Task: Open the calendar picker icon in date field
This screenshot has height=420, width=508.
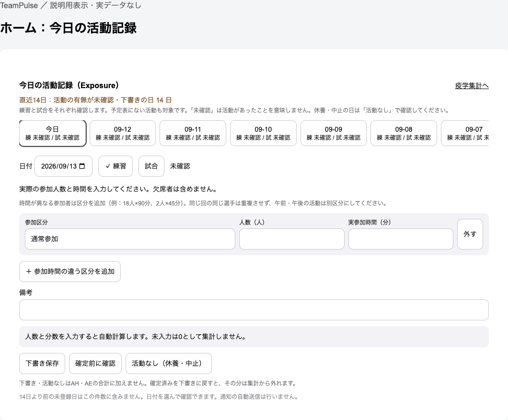Action: pyautogui.click(x=82, y=166)
